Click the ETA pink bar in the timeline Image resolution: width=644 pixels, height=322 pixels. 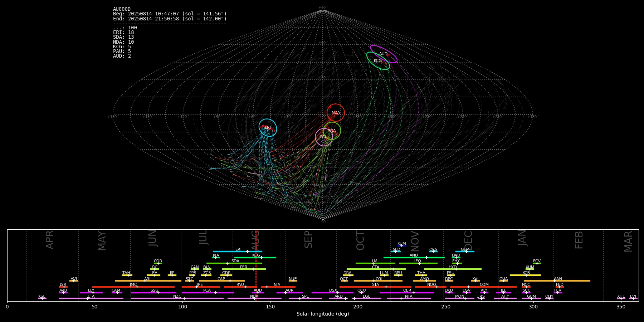click(91, 298)
